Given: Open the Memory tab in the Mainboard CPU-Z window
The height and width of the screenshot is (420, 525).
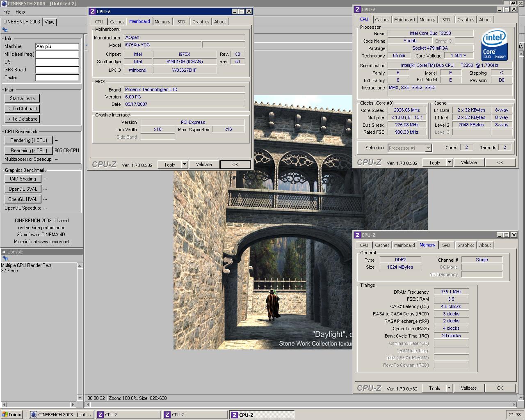Looking at the screenshot, I should (162, 22).
